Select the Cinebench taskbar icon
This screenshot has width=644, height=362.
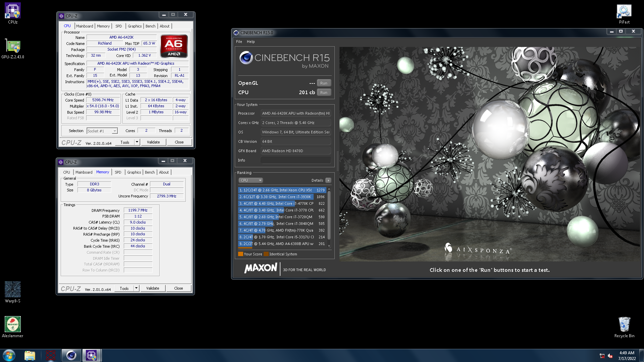[x=71, y=355]
